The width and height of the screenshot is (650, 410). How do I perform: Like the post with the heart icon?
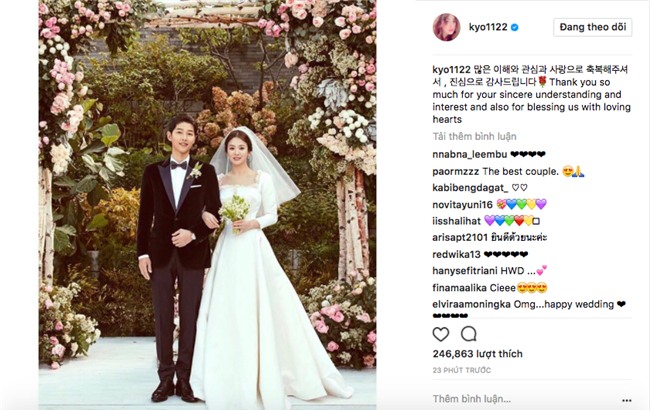tap(441, 334)
